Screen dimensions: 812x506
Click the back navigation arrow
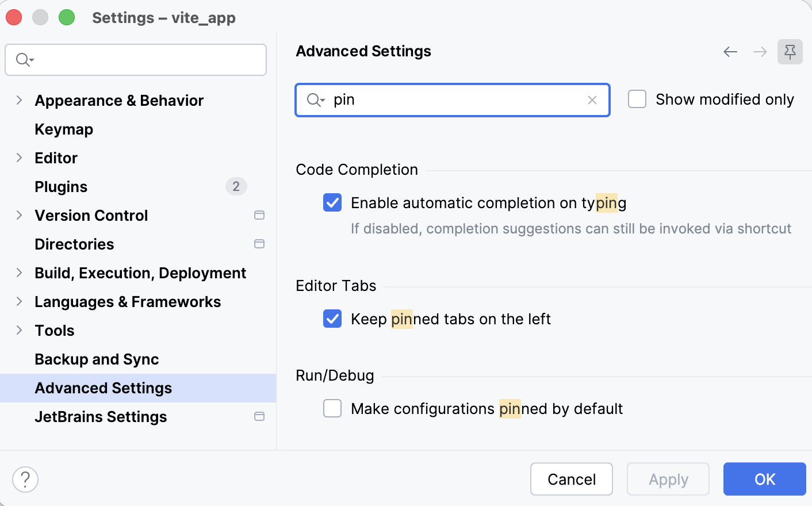click(730, 52)
